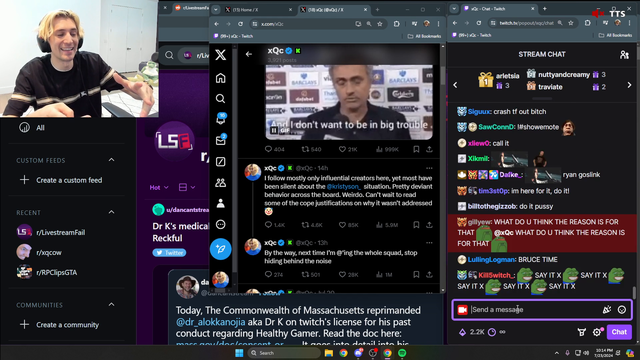Open X messages envelope icon

pyautogui.click(x=220, y=140)
